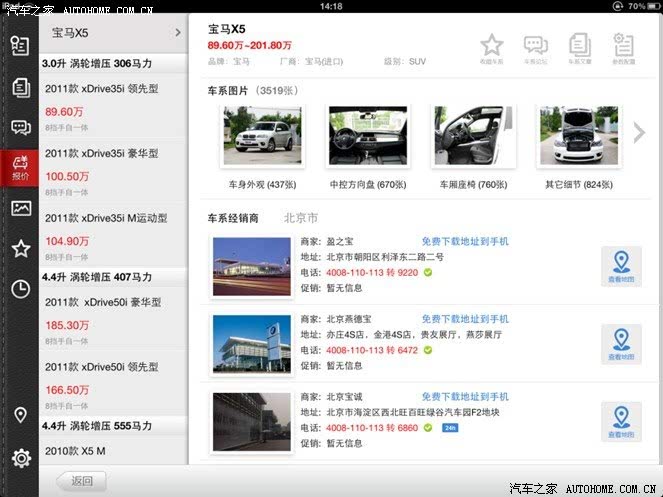Open 车身外观 exterior photo thumbnail

262,135
